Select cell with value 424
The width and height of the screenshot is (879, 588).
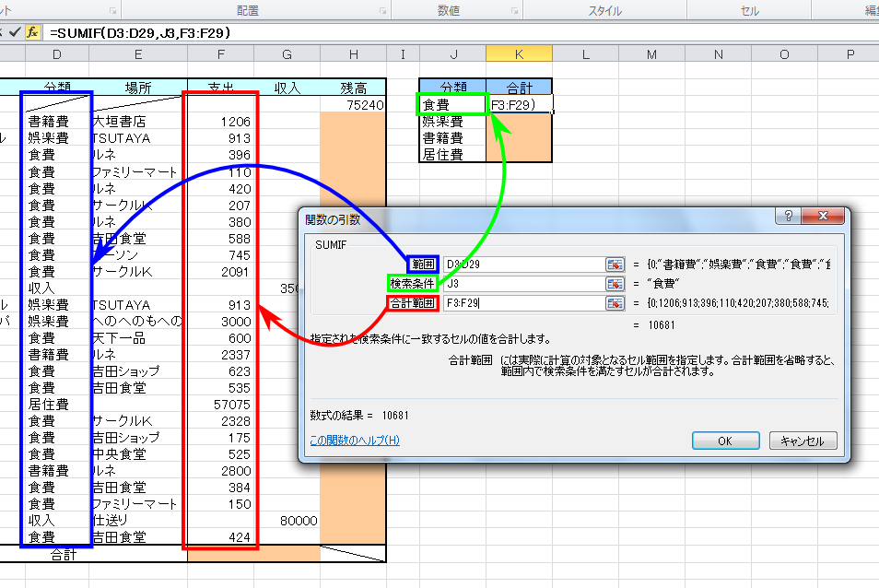(221, 537)
